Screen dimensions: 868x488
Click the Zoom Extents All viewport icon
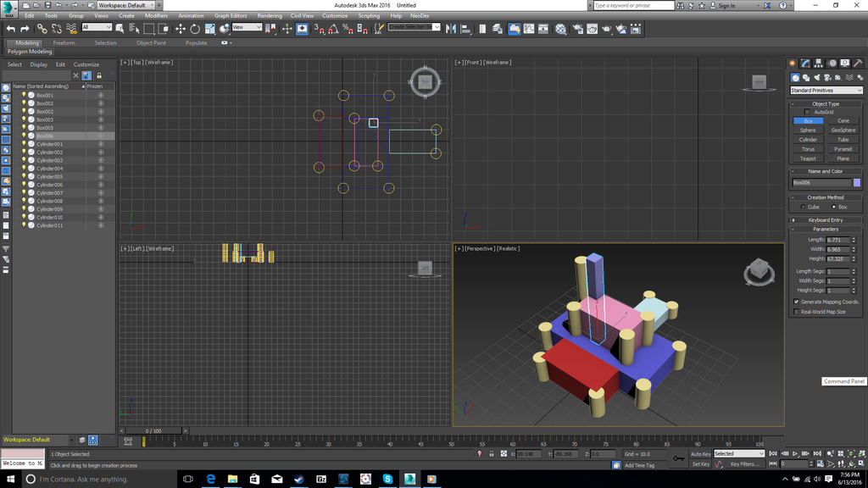tap(862, 454)
